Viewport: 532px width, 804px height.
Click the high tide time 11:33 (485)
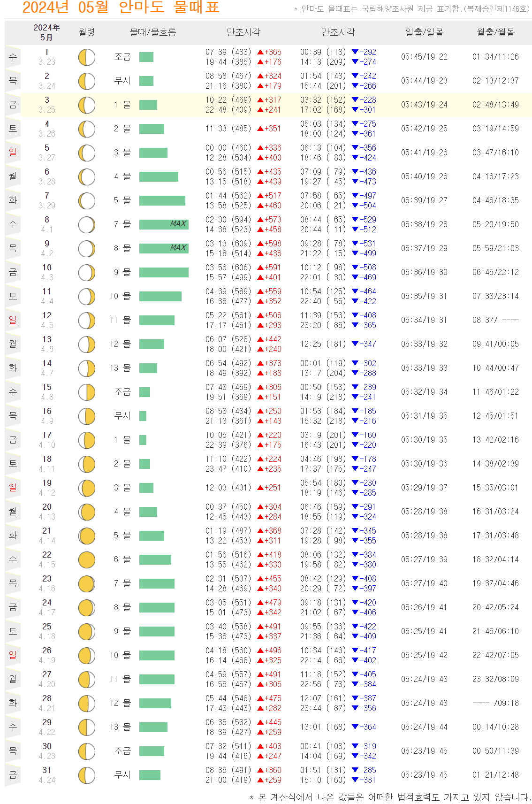tap(228, 129)
